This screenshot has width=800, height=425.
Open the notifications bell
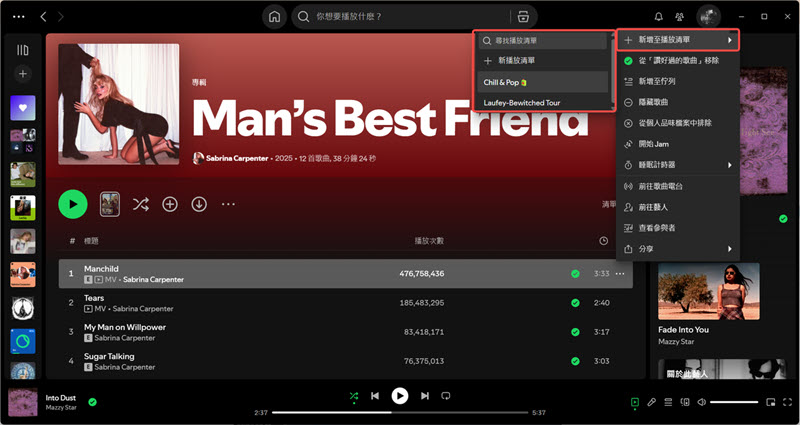659,17
